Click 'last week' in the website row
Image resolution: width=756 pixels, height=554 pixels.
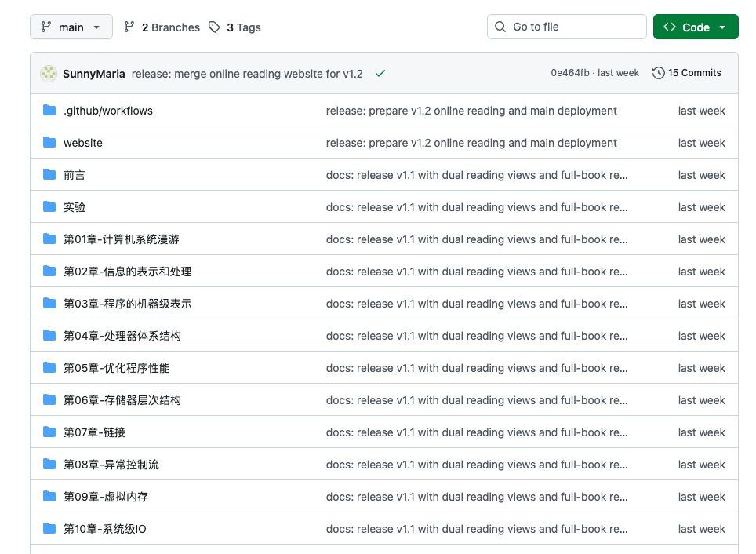[x=702, y=143]
